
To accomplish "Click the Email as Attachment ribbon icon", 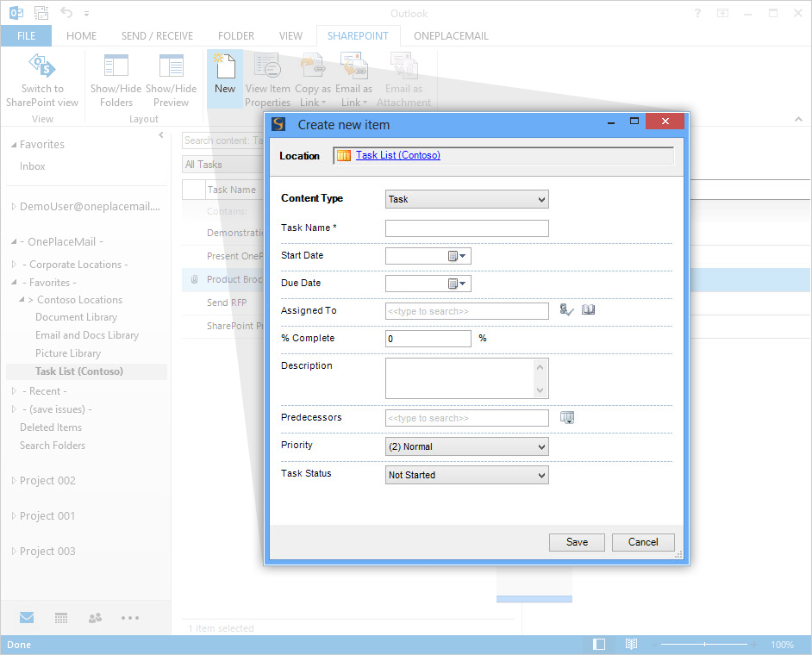I will click(403, 65).
